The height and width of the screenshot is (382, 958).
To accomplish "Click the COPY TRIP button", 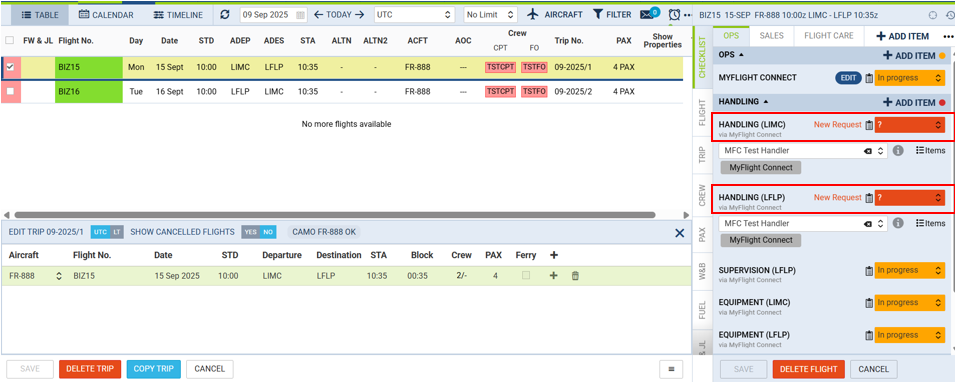I will click(153, 369).
